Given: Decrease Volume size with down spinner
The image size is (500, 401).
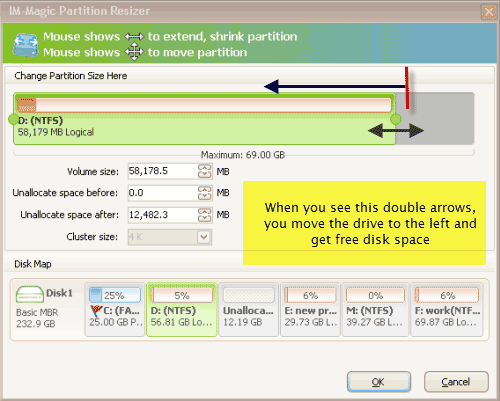Looking at the screenshot, I should click(205, 175).
